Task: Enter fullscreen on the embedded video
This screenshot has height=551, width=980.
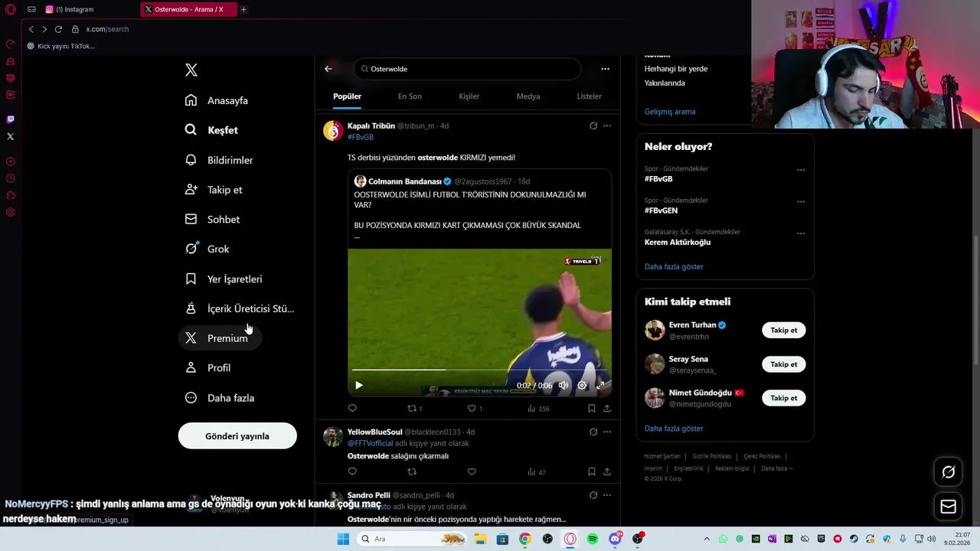Action: click(x=600, y=385)
